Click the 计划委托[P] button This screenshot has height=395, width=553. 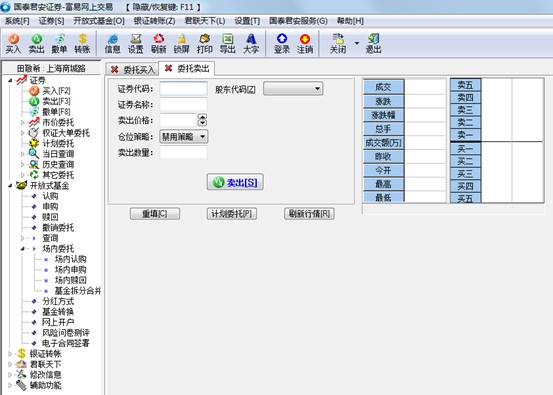point(232,214)
